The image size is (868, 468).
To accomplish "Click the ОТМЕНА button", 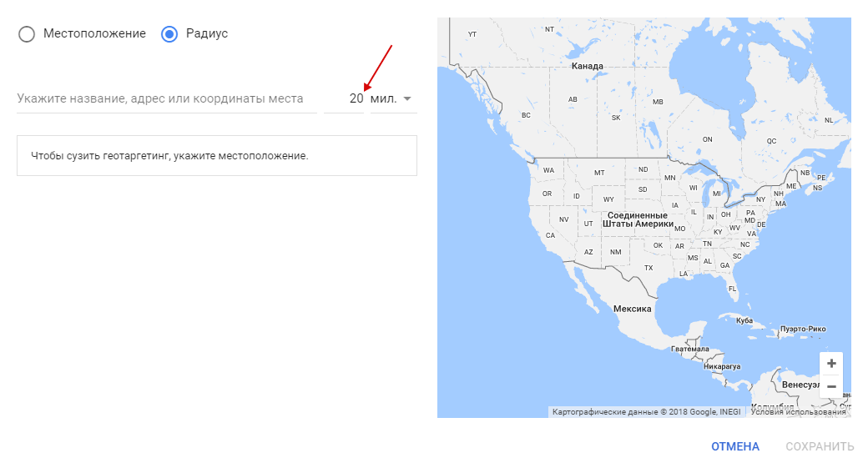I will (x=735, y=446).
